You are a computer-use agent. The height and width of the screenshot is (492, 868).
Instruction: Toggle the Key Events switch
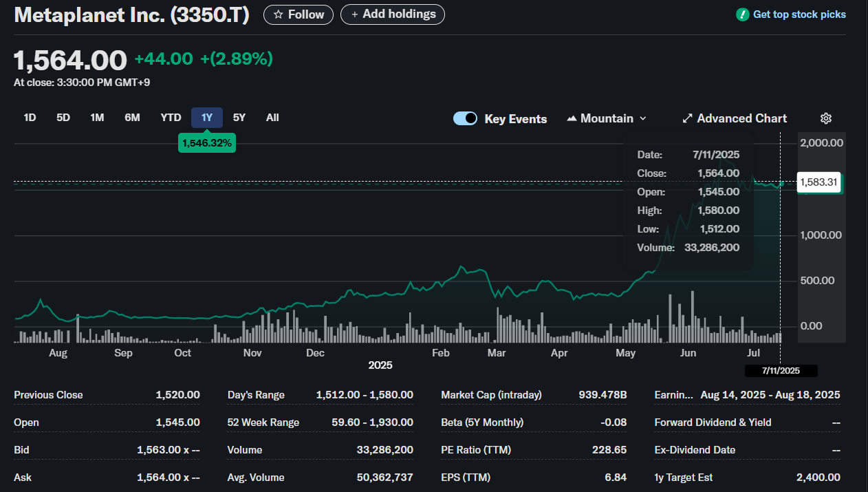coord(466,118)
